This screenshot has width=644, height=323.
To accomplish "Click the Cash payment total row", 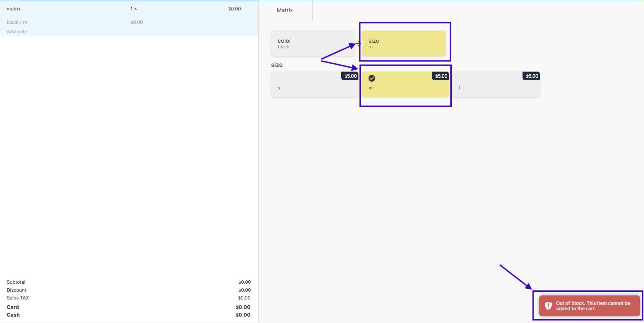I will click(x=129, y=315).
